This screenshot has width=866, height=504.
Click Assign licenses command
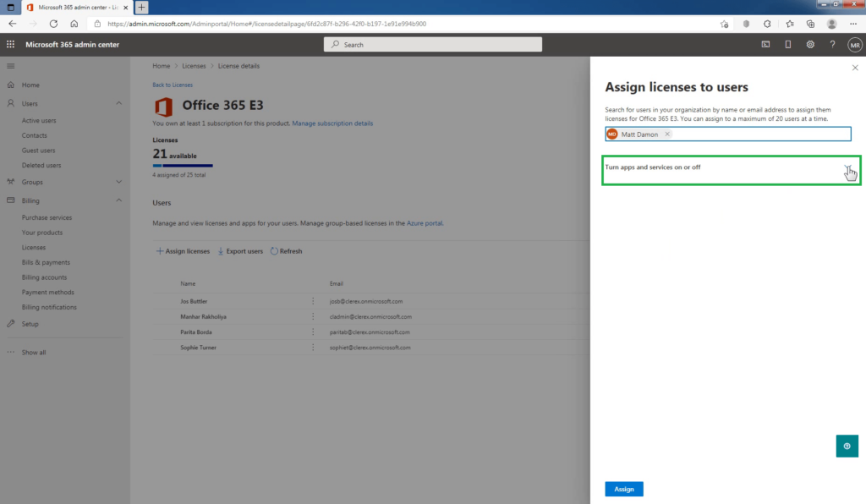(x=183, y=251)
